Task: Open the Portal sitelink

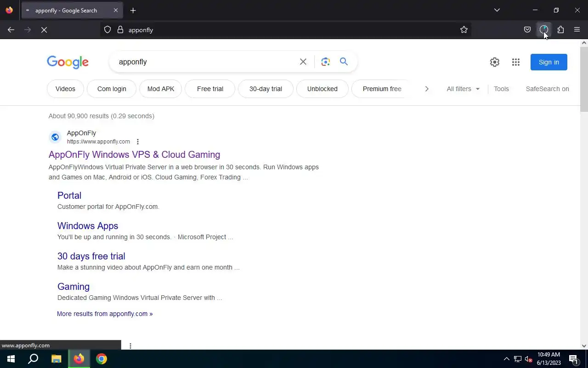Action: 69,195
